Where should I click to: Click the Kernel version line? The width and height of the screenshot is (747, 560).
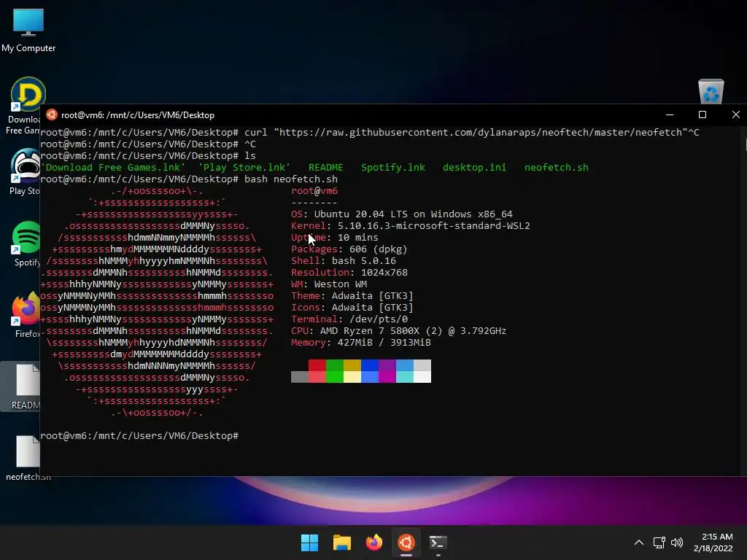click(410, 226)
